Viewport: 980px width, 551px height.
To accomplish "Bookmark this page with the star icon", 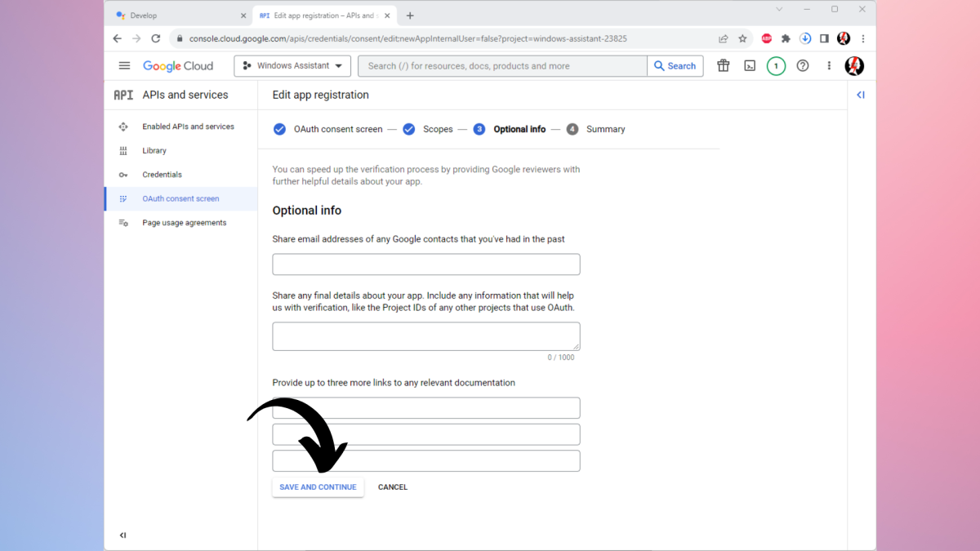I will coord(742,38).
